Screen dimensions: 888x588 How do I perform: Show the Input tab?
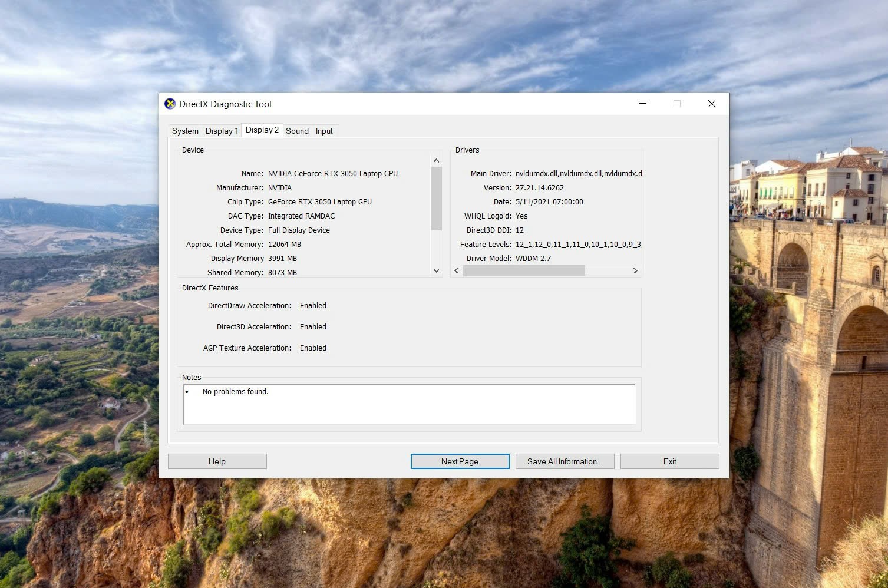324,131
